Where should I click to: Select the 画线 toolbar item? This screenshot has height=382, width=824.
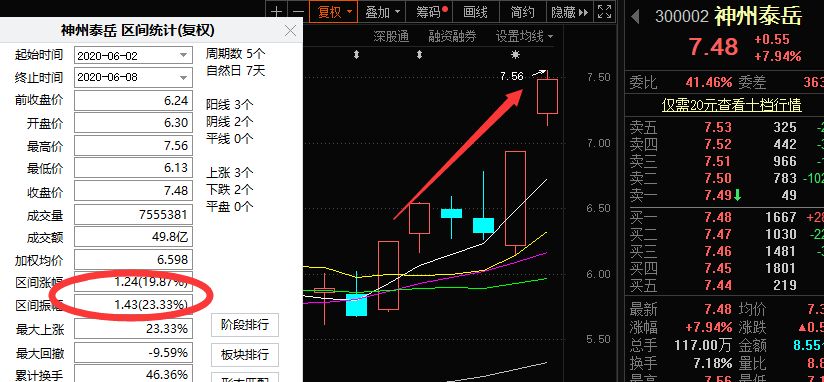(x=475, y=12)
